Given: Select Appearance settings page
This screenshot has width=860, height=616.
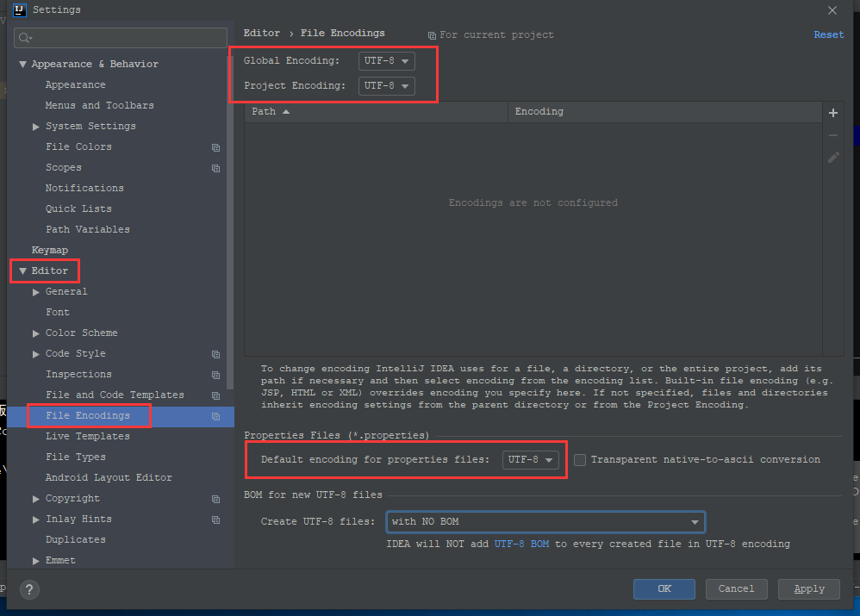Looking at the screenshot, I should pos(76,85).
